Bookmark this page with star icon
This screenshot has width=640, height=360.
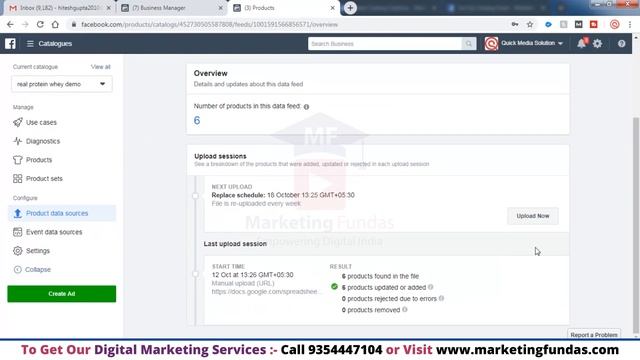[x=530, y=24]
